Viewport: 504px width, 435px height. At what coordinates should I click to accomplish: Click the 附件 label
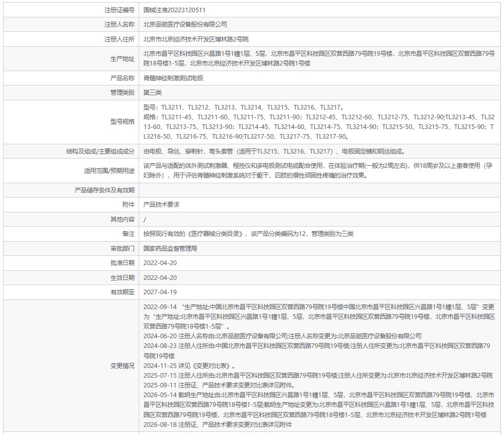[128, 205]
